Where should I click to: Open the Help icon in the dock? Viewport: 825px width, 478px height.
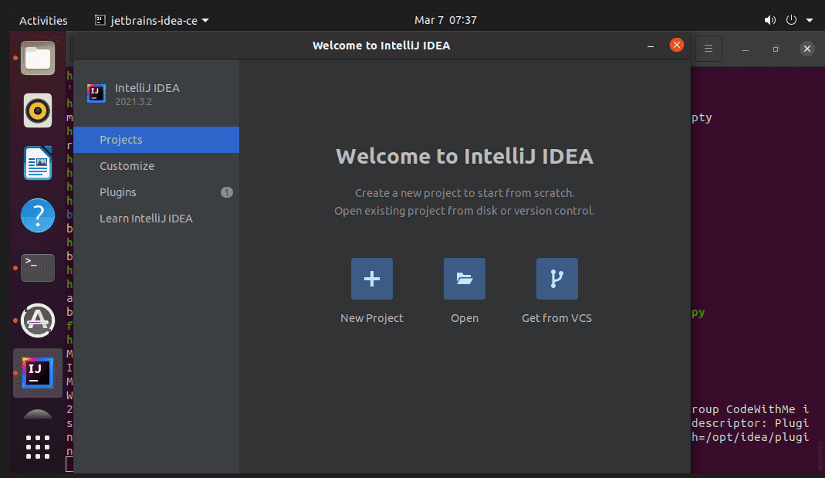coord(38,215)
